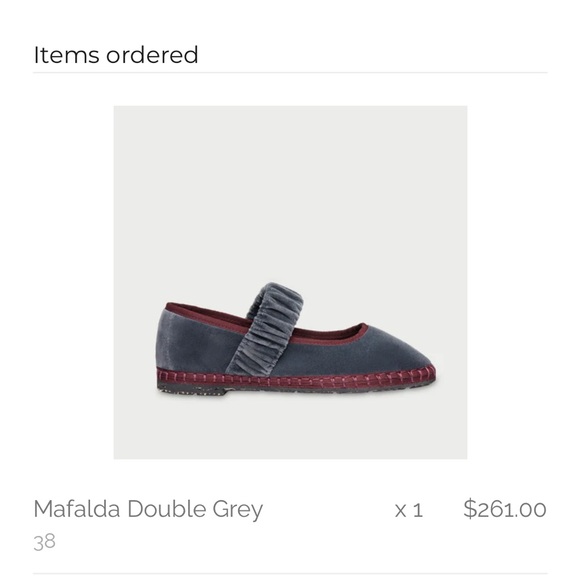Click the word Grey in product name
The image size is (580, 580).
point(237,510)
